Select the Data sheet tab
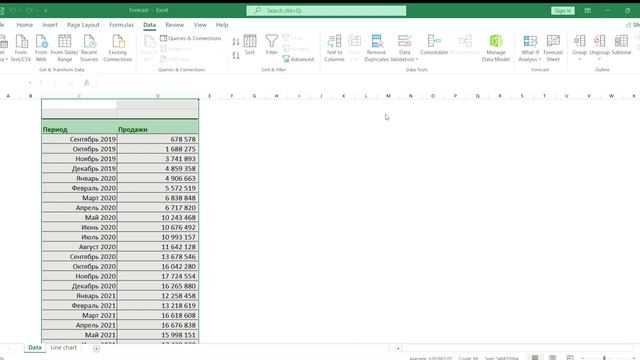 pyautogui.click(x=35, y=348)
